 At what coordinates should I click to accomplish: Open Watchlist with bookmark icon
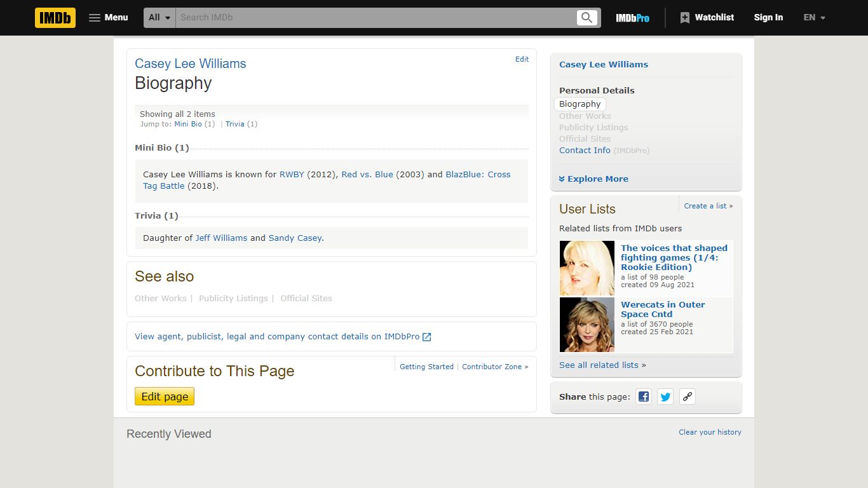tap(707, 18)
